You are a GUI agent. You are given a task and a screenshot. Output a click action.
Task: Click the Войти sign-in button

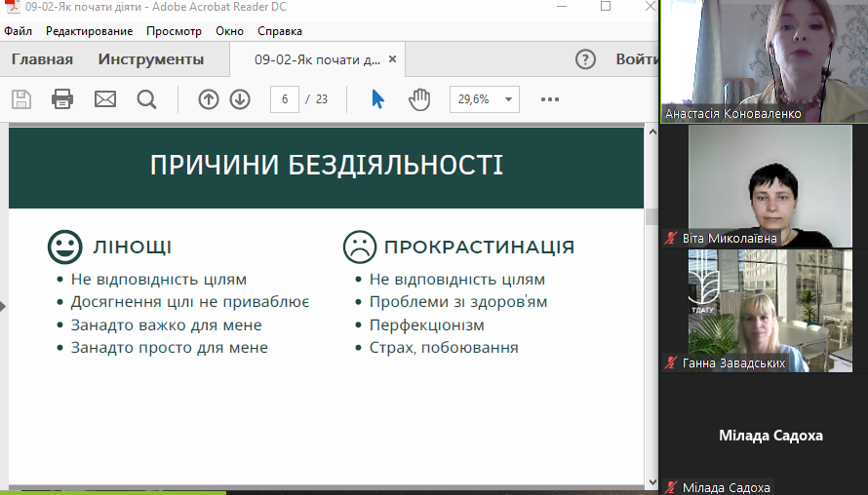(636, 59)
